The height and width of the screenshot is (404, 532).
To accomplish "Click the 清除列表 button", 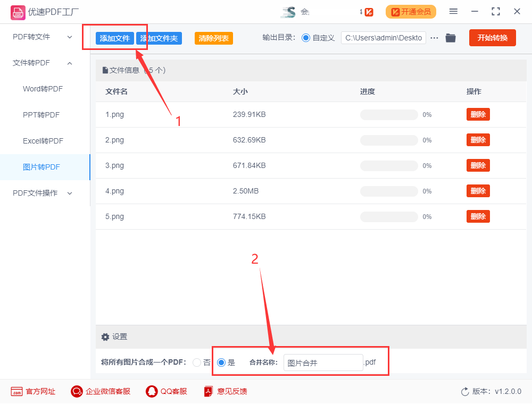I will (x=214, y=38).
